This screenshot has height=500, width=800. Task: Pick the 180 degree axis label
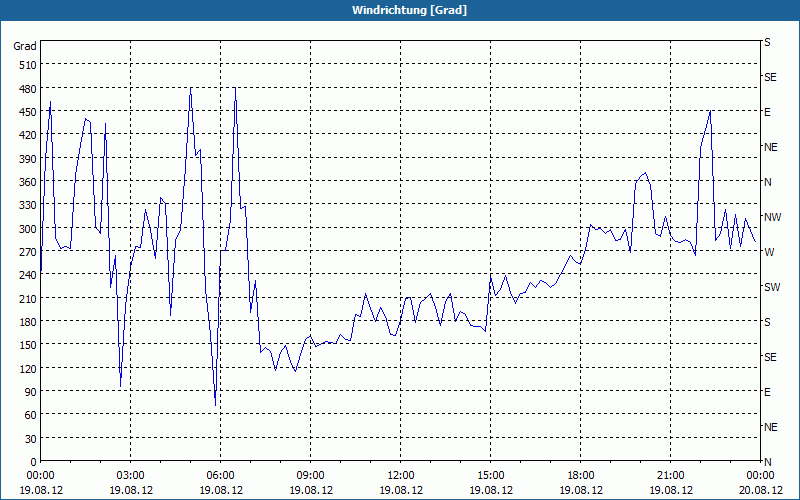28,322
